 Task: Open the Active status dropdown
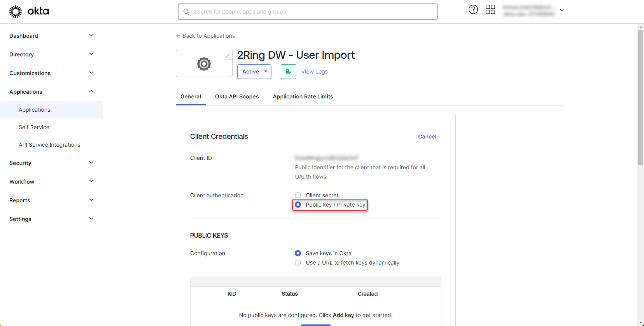[x=254, y=72]
